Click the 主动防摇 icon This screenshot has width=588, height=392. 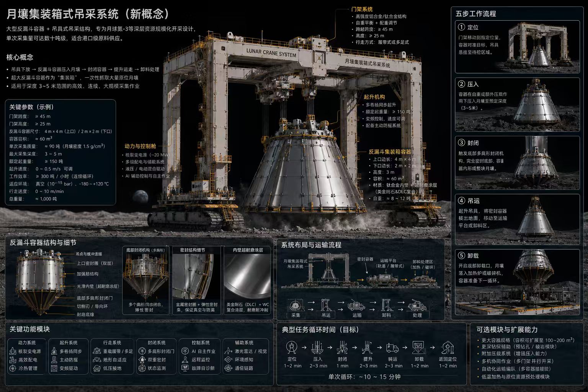pyautogui.click(x=54, y=360)
